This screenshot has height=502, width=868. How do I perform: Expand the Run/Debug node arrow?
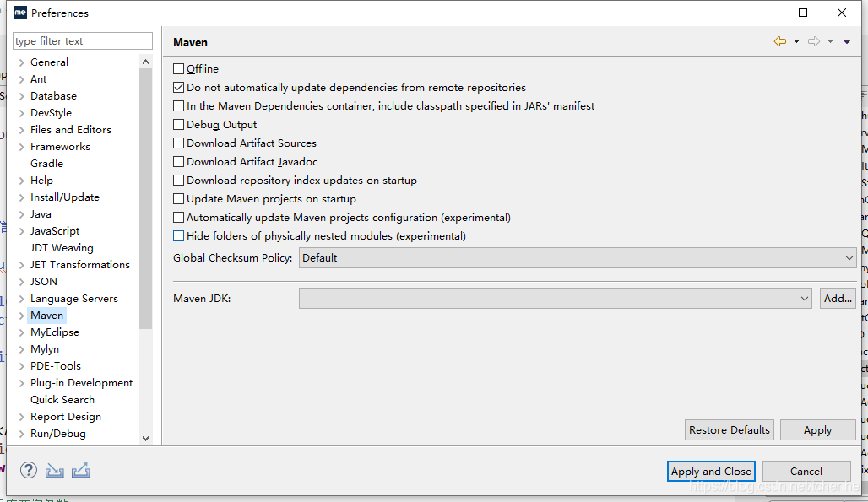(x=22, y=434)
